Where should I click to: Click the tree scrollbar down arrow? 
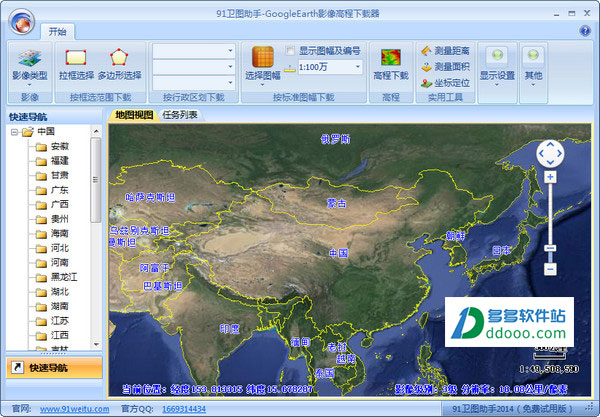click(x=96, y=345)
